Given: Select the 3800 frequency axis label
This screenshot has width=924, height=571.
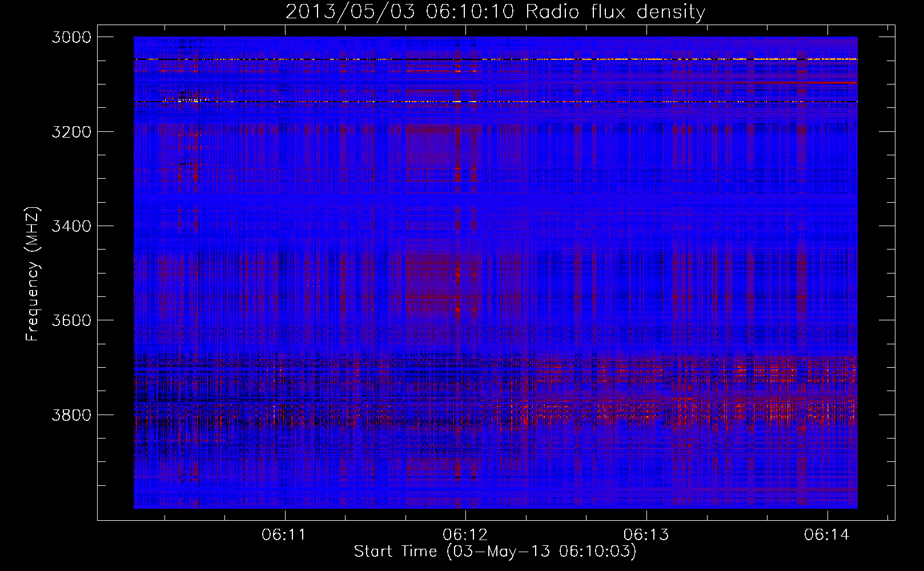Looking at the screenshot, I should coord(71,415).
